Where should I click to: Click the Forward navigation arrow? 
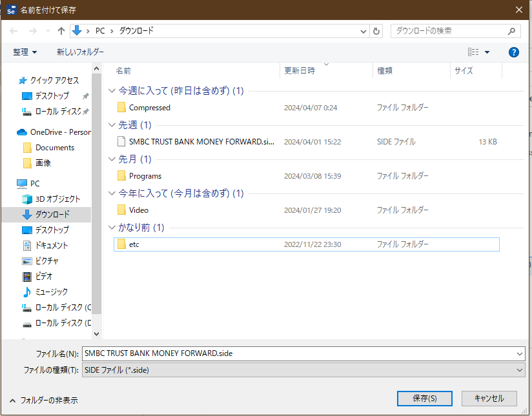pos(32,31)
